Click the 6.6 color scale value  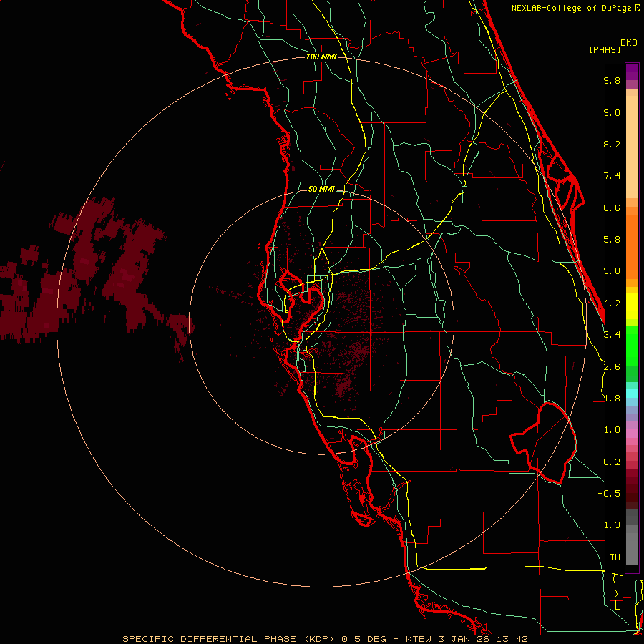tap(612, 208)
